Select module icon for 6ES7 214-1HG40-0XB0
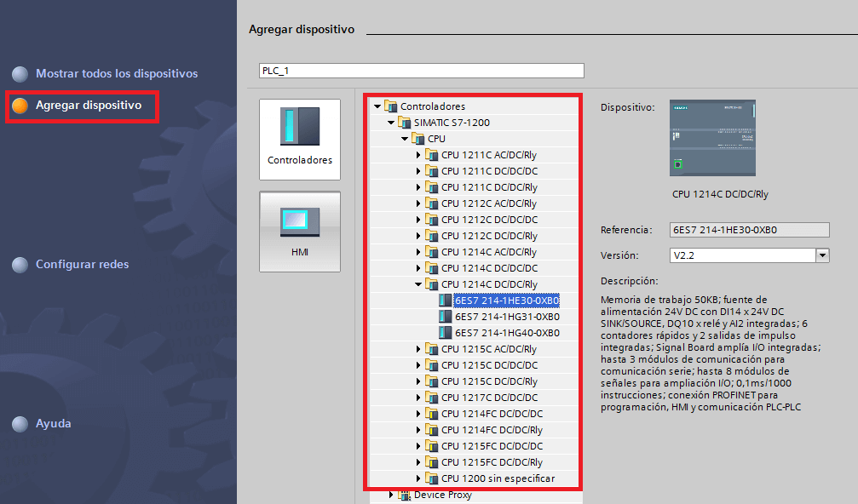The image size is (858, 504). coord(445,333)
